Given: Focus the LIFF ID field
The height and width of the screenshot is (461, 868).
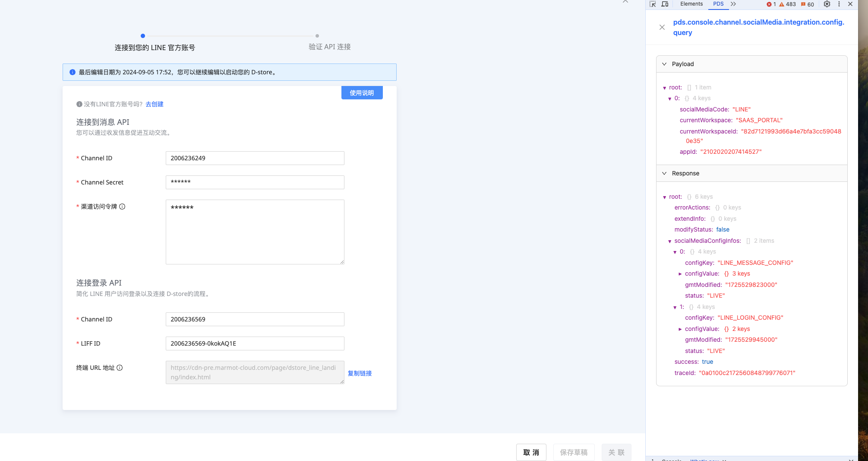Looking at the screenshot, I should point(255,343).
